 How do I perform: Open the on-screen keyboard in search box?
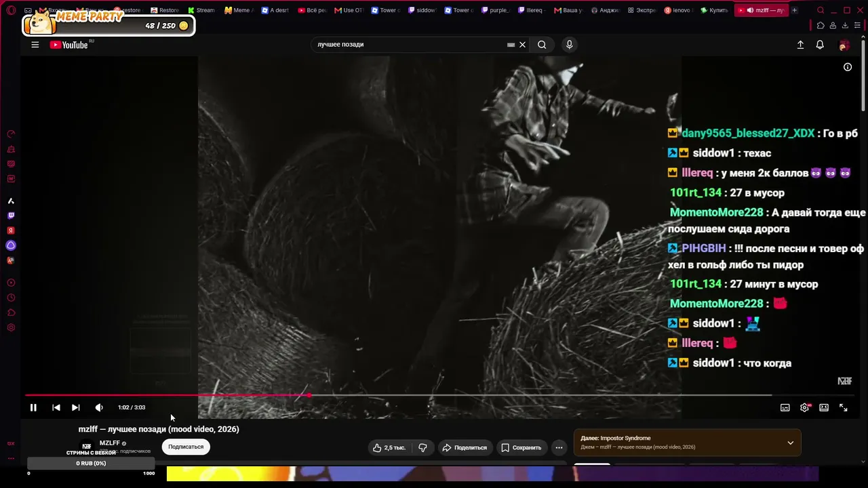point(511,45)
